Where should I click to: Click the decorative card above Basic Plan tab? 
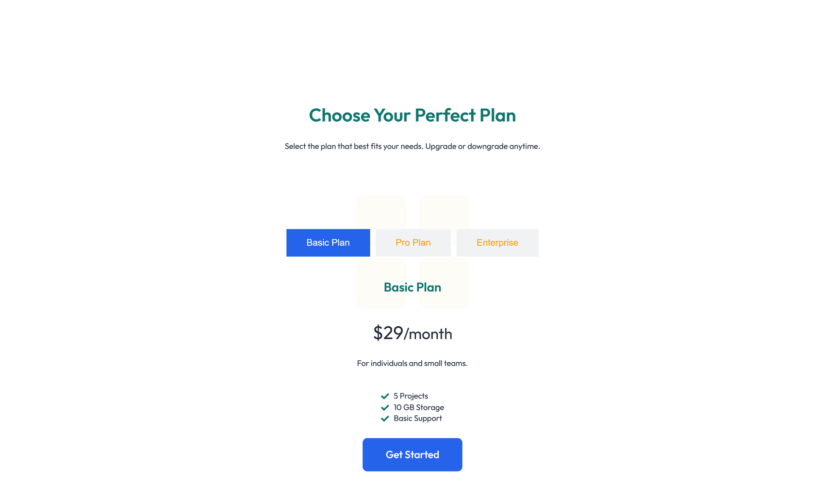click(x=381, y=211)
